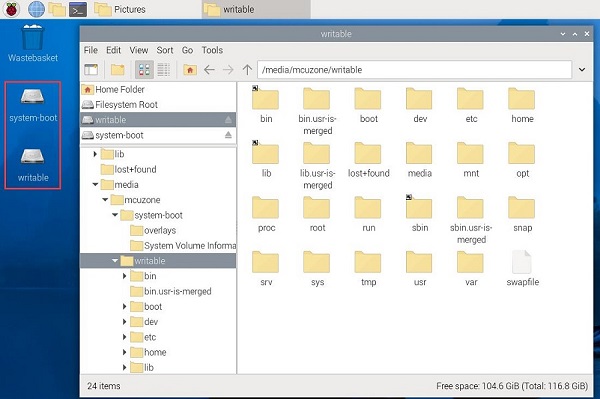The height and width of the screenshot is (399, 600).
Task: Collapse the writable node in tree
Action: tap(115, 261)
